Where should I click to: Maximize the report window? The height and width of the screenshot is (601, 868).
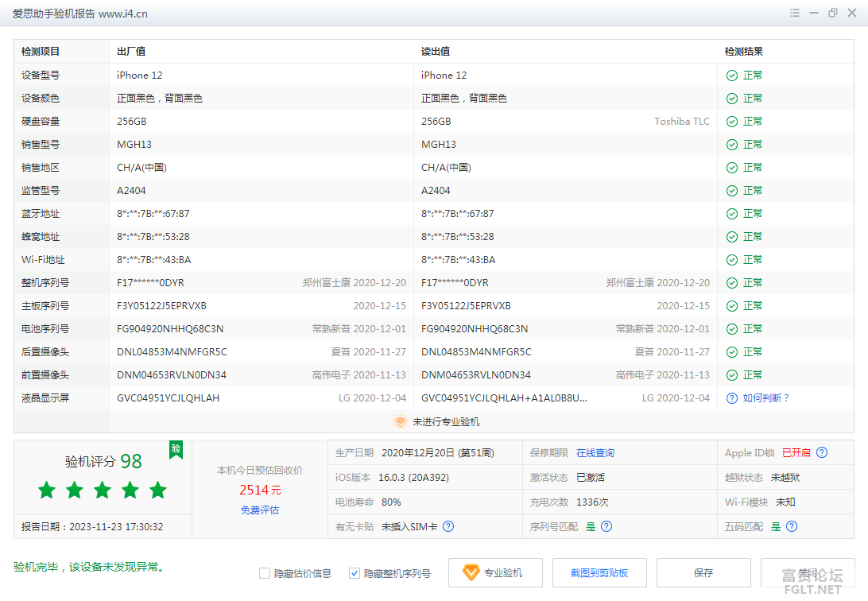coord(832,13)
